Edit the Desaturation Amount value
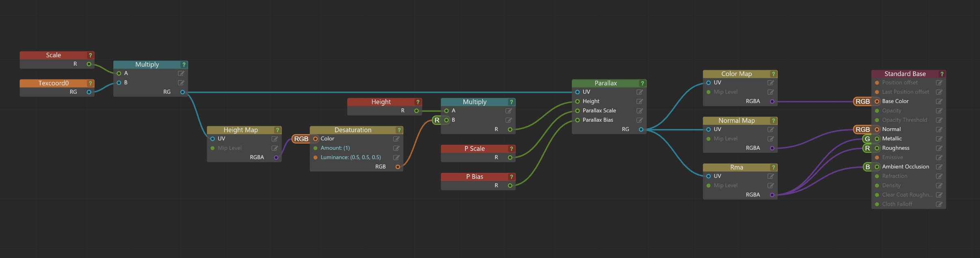This screenshot has height=258, width=980. coord(396,148)
